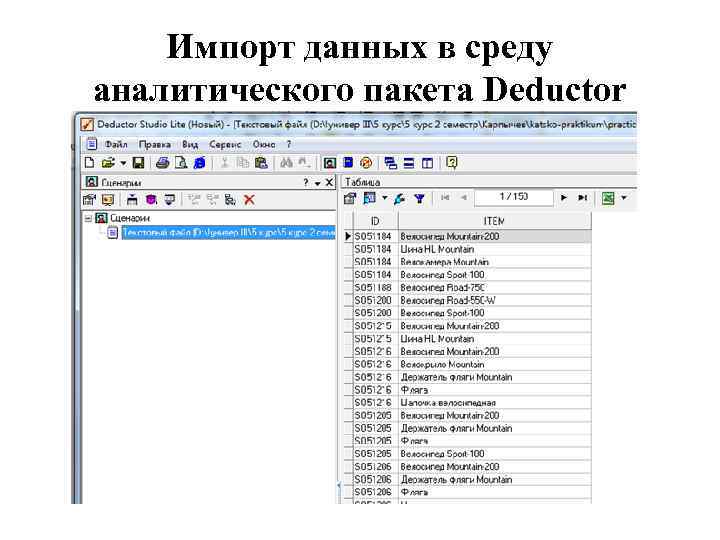Click the record position field 1/153
Image resolution: width=720 pixels, height=540 pixels.
click(514, 197)
